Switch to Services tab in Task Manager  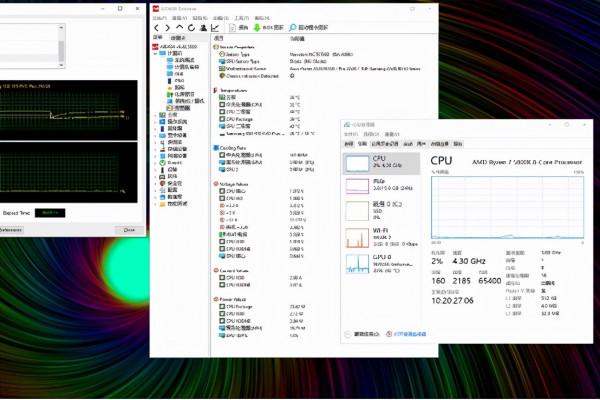tap(458, 144)
